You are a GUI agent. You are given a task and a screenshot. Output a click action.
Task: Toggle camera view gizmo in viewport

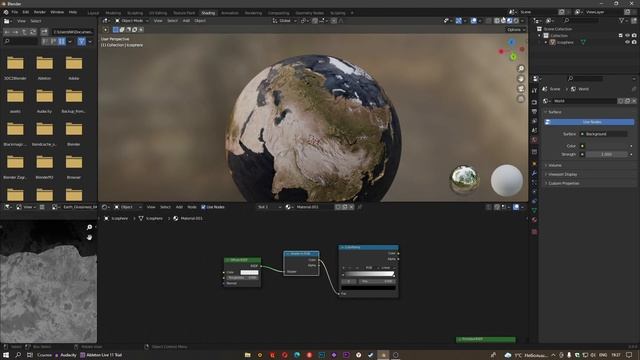[x=521, y=89]
